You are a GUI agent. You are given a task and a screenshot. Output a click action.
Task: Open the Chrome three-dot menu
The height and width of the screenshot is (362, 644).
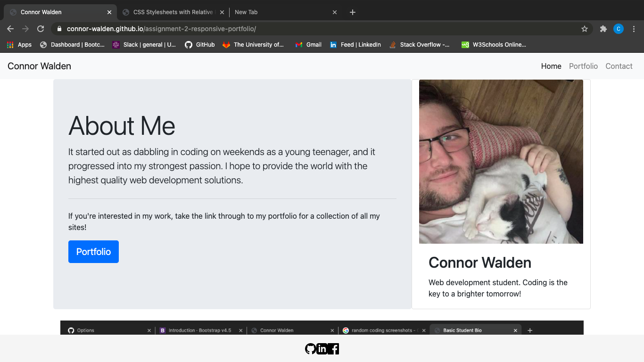coord(634,29)
